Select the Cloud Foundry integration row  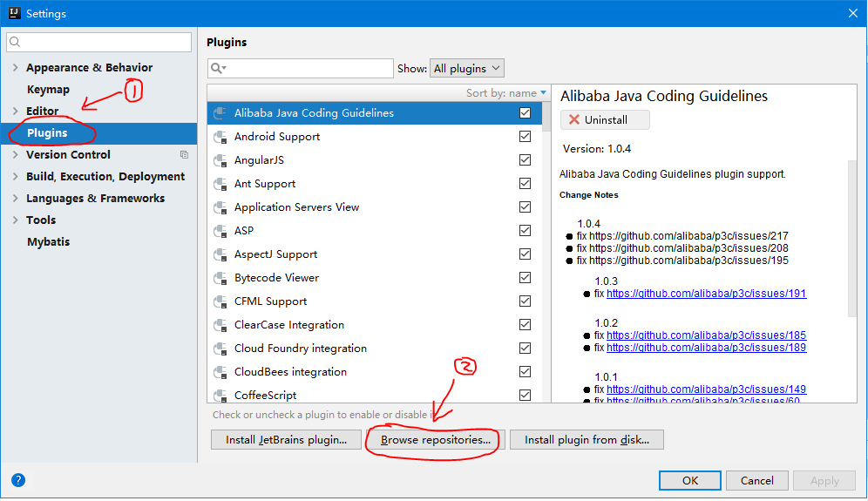pyautogui.click(x=374, y=349)
